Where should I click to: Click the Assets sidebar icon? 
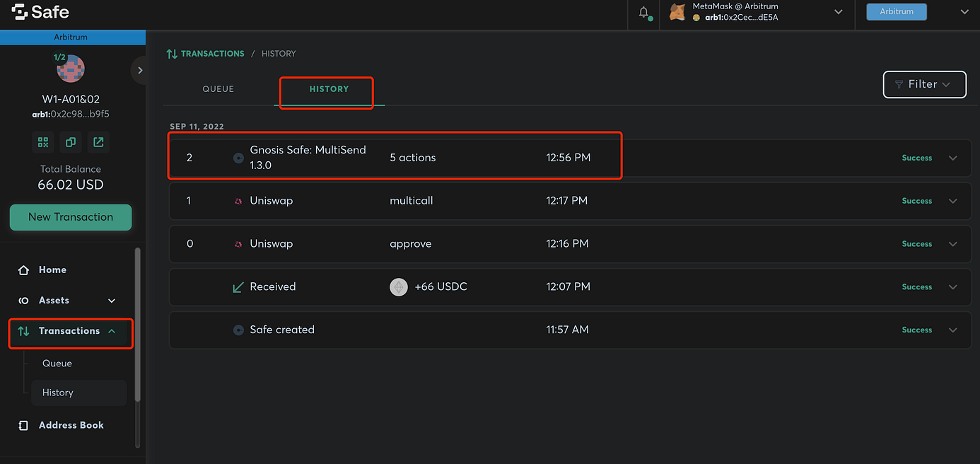pos(23,301)
